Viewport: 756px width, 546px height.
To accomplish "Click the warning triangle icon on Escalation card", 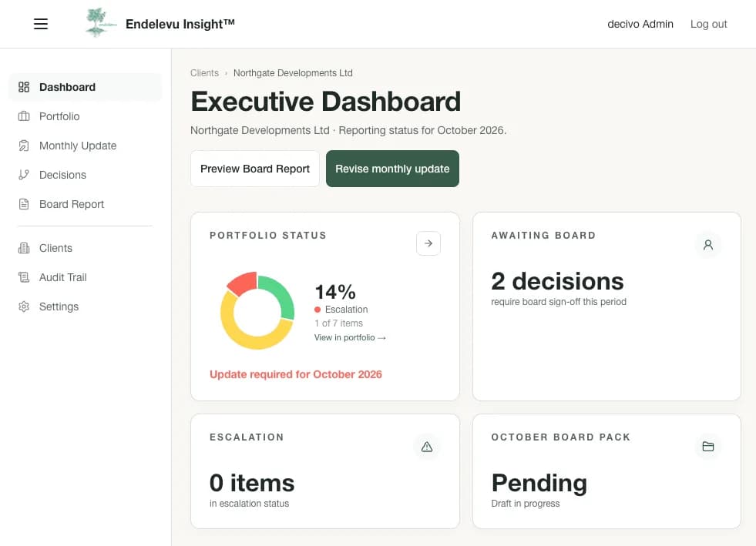I will pyautogui.click(x=427, y=447).
